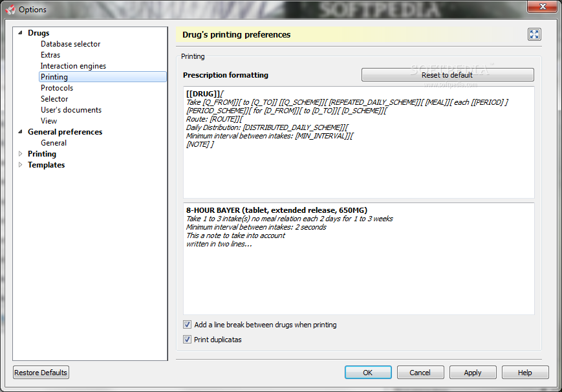Close the Options window

click(x=543, y=6)
